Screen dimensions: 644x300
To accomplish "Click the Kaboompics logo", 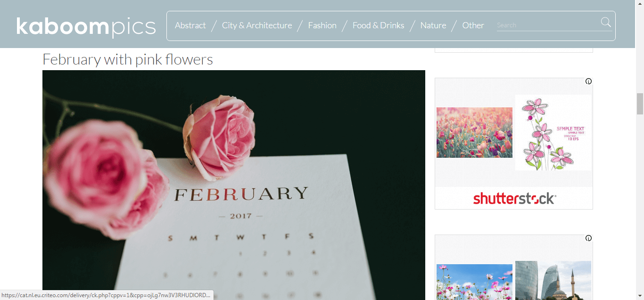I will tap(86, 26).
